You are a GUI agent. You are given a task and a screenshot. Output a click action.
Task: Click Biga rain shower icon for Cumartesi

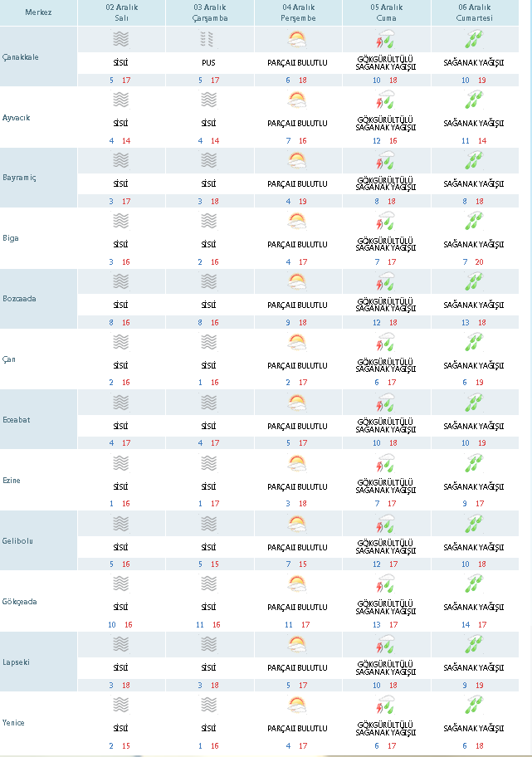point(474,221)
